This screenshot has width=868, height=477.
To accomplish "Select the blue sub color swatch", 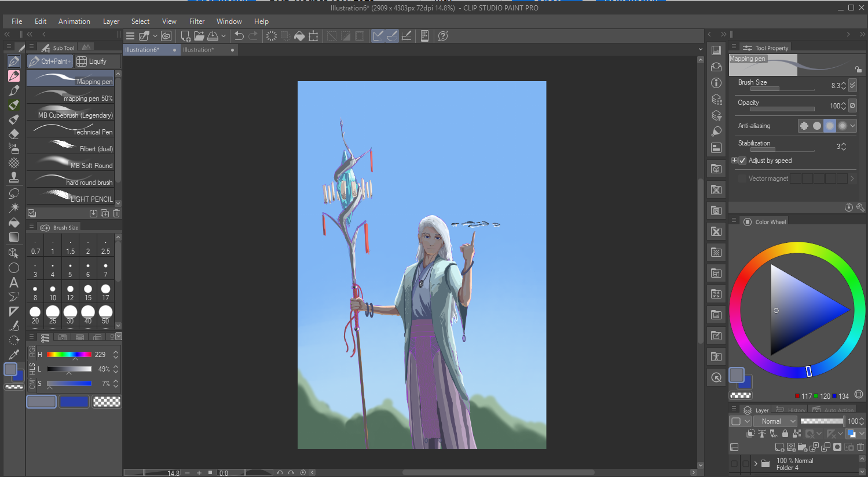I will pyautogui.click(x=74, y=402).
